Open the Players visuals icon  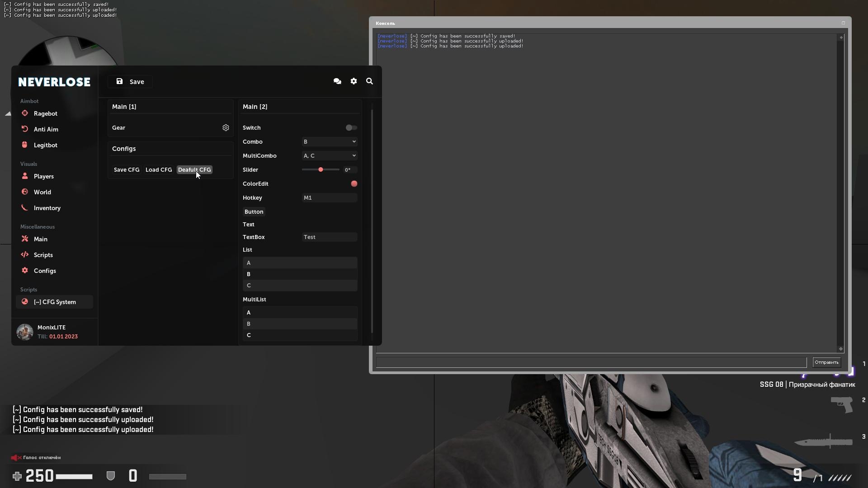[25, 176]
